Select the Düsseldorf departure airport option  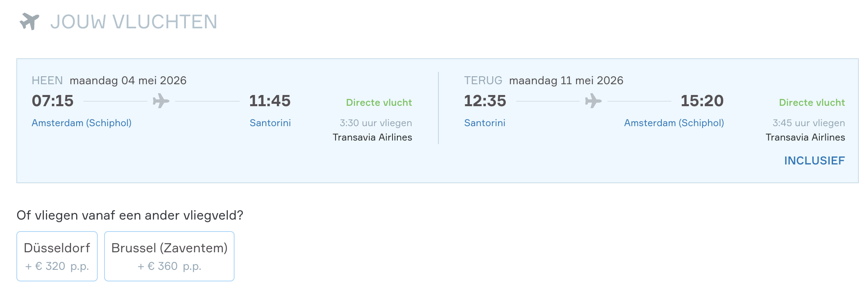pyautogui.click(x=57, y=256)
